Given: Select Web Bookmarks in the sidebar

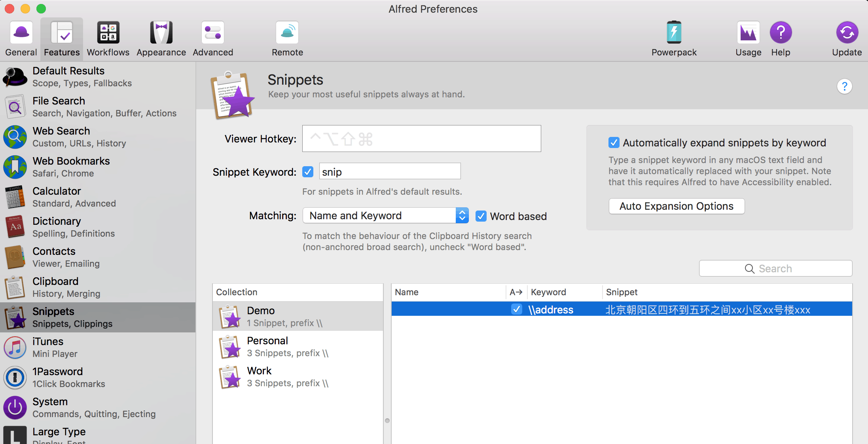Looking at the screenshot, I should [98, 167].
